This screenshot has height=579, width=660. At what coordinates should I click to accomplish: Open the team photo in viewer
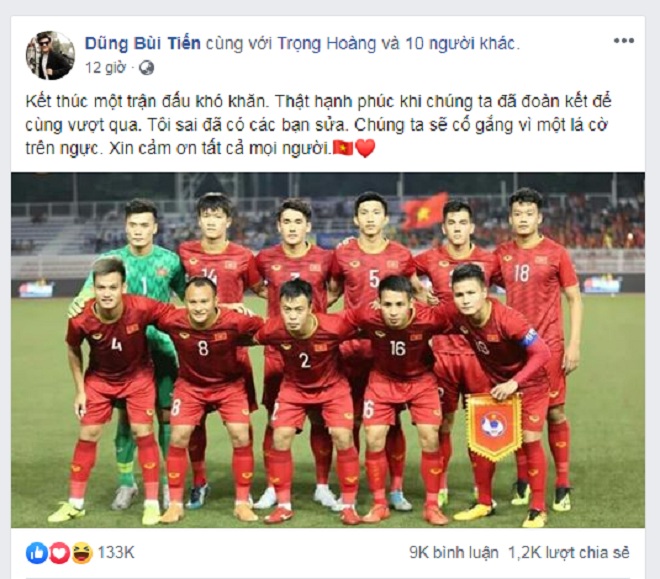tap(327, 350)
